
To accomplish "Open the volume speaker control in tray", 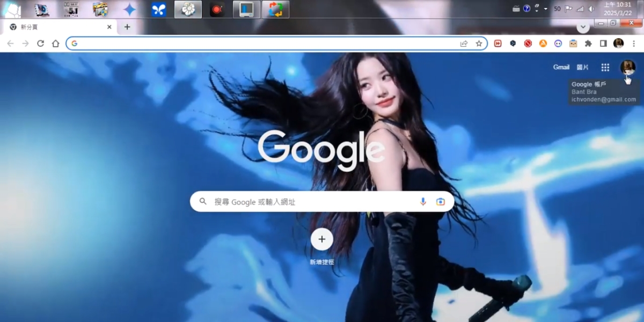I will [x=591, y=9].
